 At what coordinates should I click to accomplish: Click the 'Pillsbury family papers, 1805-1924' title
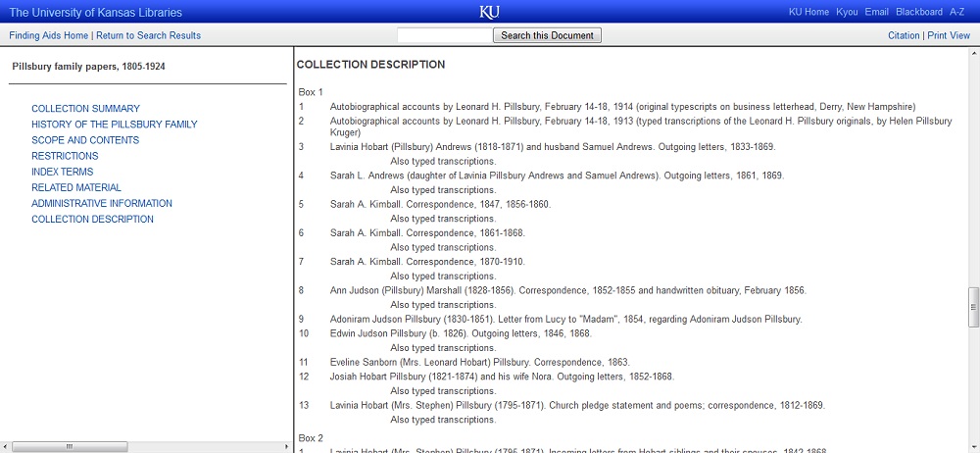(x=89, y=67)
